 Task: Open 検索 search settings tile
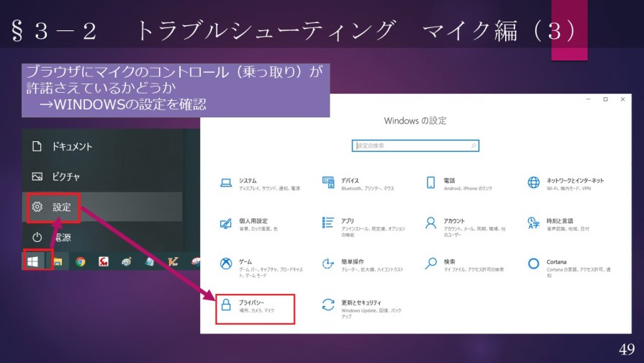click(x=449, y=262)
